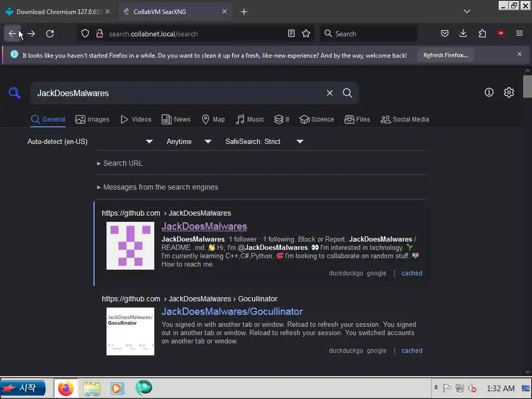Open the extensions puzzle-piece icon
This screenshot has width=532, height=399.
482,33
